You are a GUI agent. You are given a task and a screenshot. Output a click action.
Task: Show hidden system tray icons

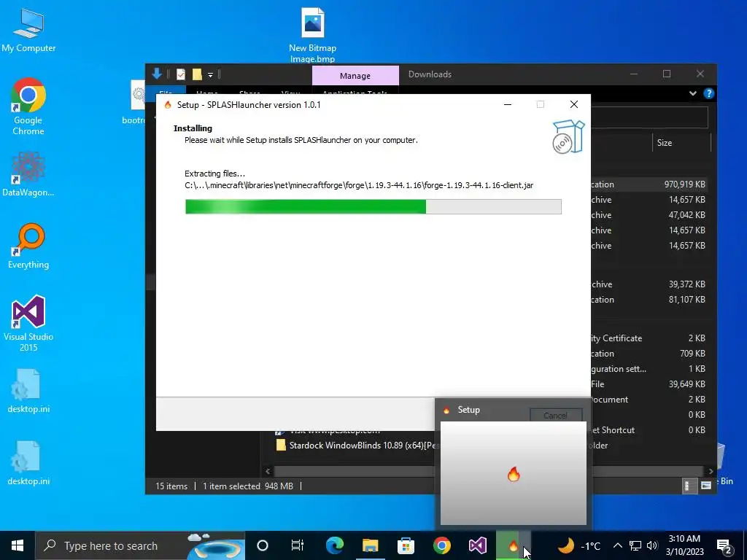click(x=617, y=545)
